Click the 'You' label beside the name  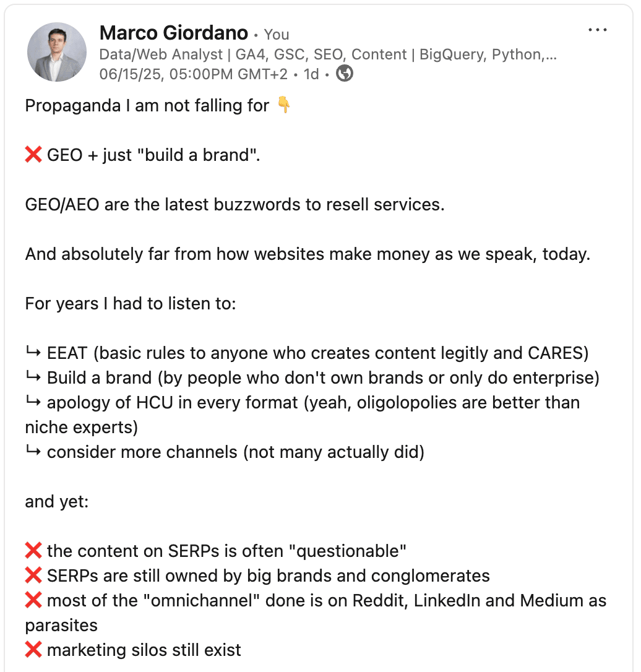tap(277, 35)
